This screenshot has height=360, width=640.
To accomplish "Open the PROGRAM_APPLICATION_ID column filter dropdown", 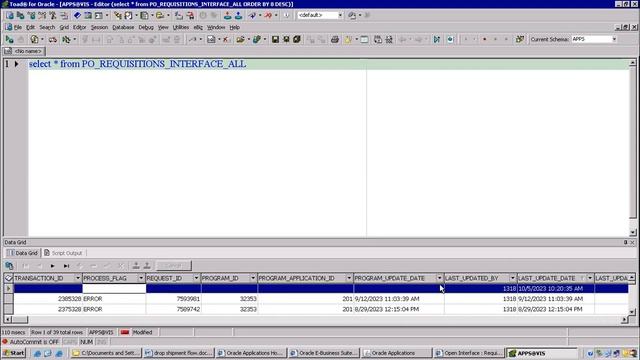I will click(349, 278).
